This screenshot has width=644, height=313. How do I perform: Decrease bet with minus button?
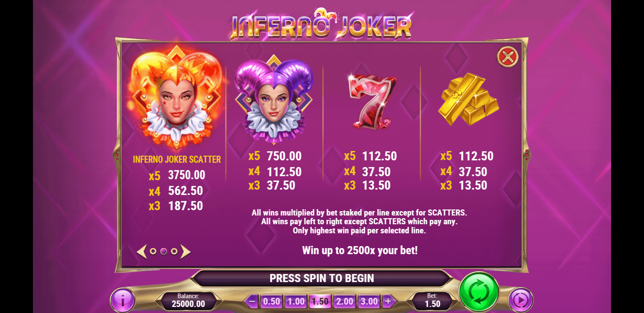252,301
